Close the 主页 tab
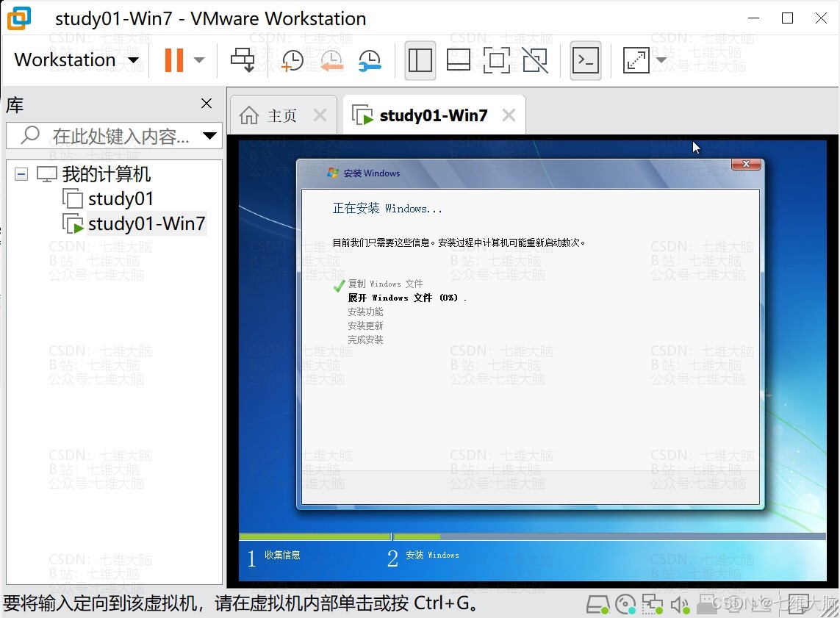840x618 pixels. click(320, 115)
